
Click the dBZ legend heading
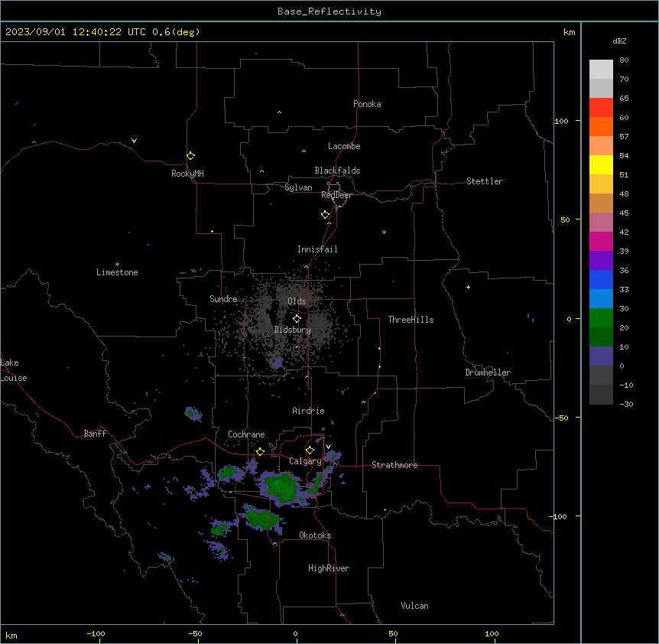(x=619, y=41)
